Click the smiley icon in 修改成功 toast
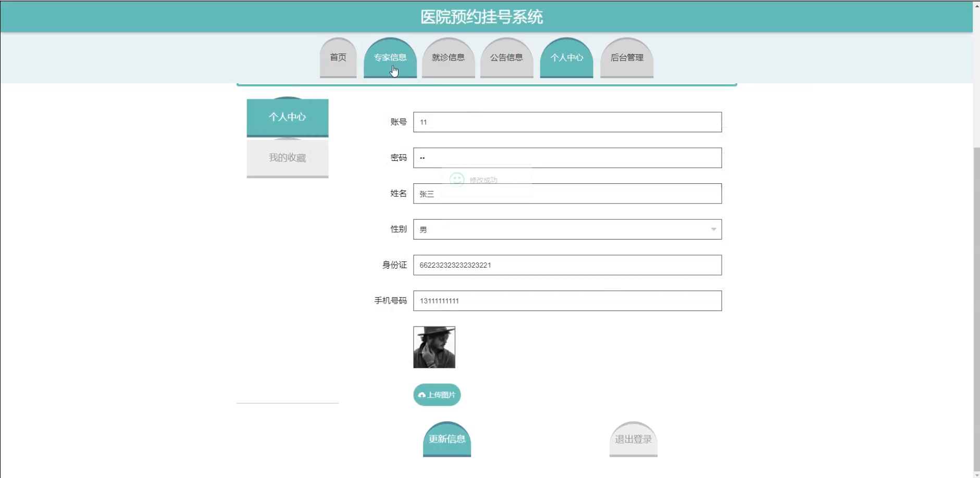The width and height of the screenshot is (980, 478). tap(457, 179)
